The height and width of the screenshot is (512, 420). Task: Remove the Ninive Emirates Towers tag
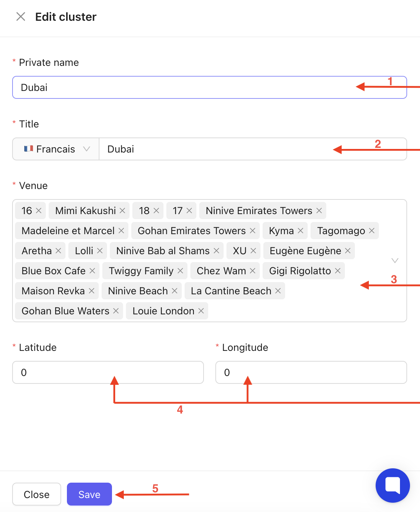pyautogui.click(x=319, y=211)
